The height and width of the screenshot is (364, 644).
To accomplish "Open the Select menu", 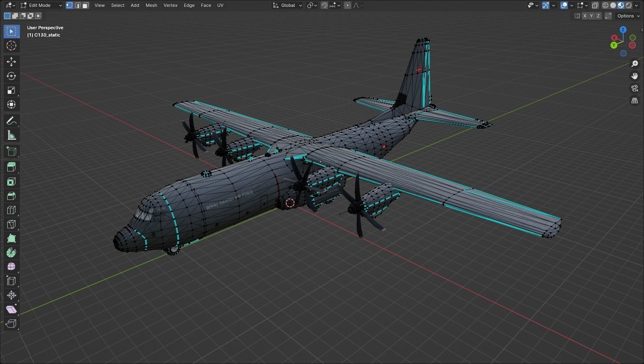I will (x=118, y=5).
